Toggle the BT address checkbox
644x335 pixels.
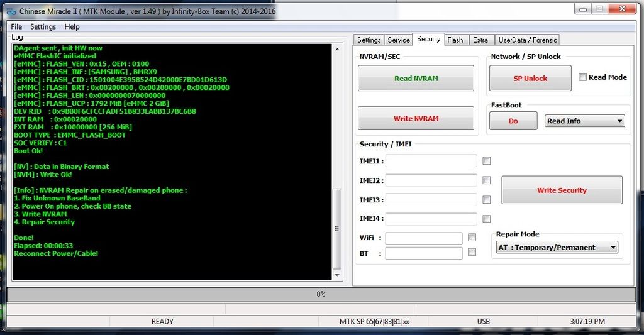(472, 252)
